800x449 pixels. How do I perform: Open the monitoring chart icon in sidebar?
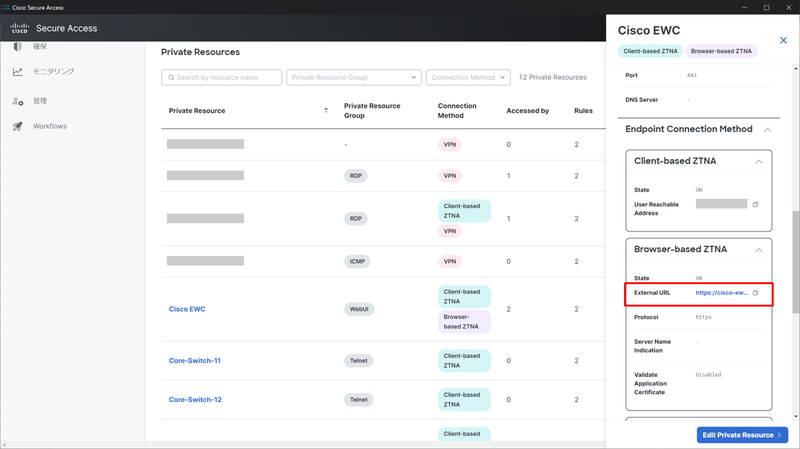point(17,72)
